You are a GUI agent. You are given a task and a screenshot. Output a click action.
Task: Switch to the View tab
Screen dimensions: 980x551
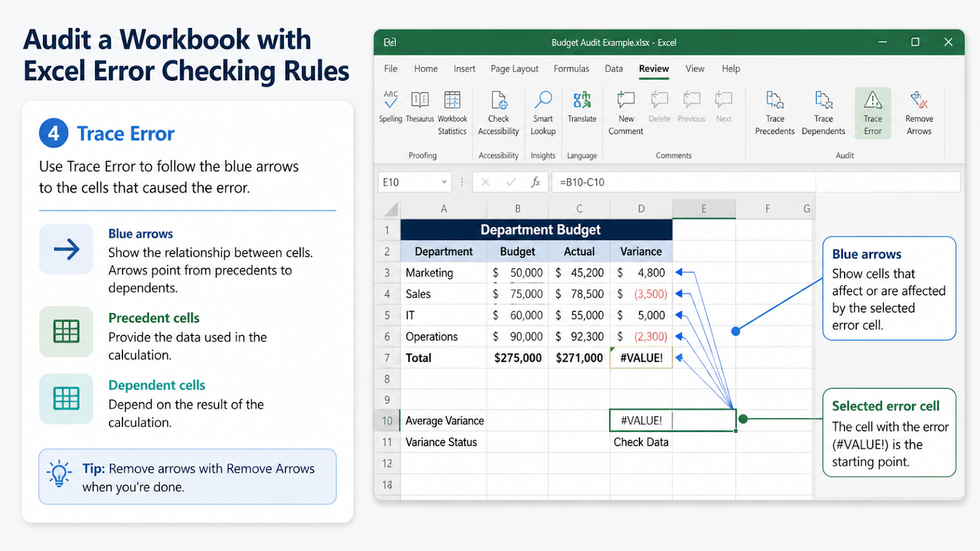(695, 69)
